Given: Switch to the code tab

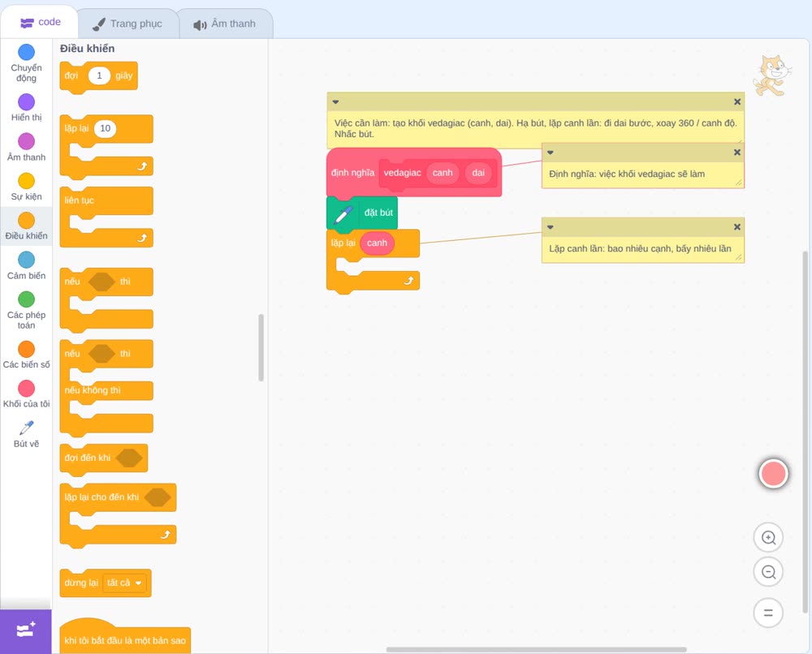Looking at the screenshot, I should pyautogui.click(x=40, y=22).
